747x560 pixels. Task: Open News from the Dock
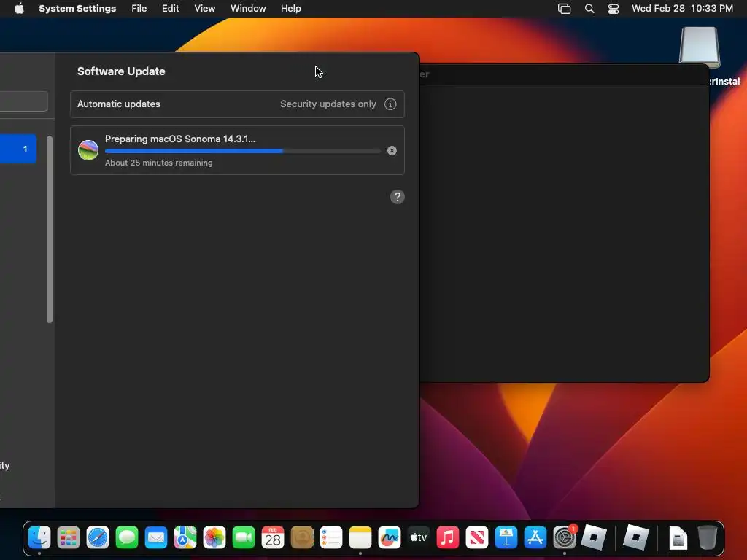(477, 538)
